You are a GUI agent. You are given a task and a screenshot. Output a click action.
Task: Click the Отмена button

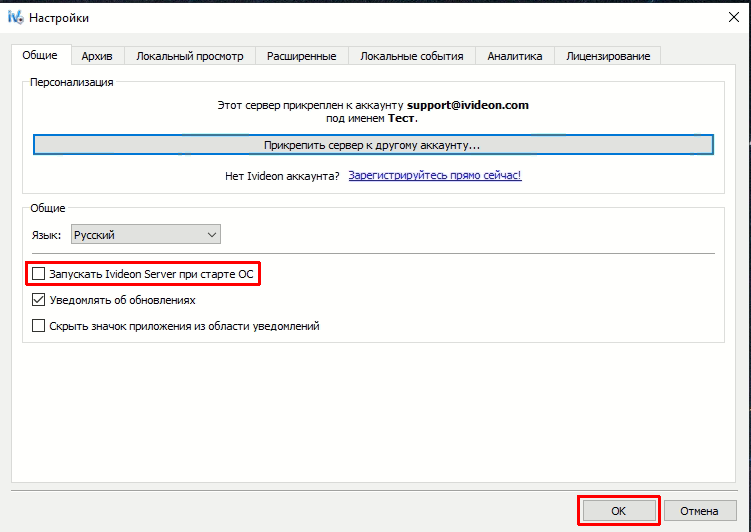pyautogui.click(x=699, y=511)
